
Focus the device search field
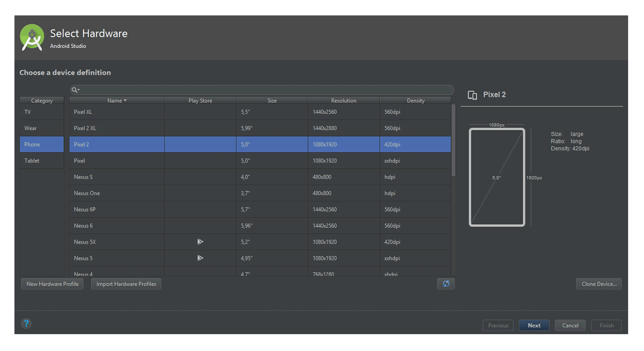(262, 90)
